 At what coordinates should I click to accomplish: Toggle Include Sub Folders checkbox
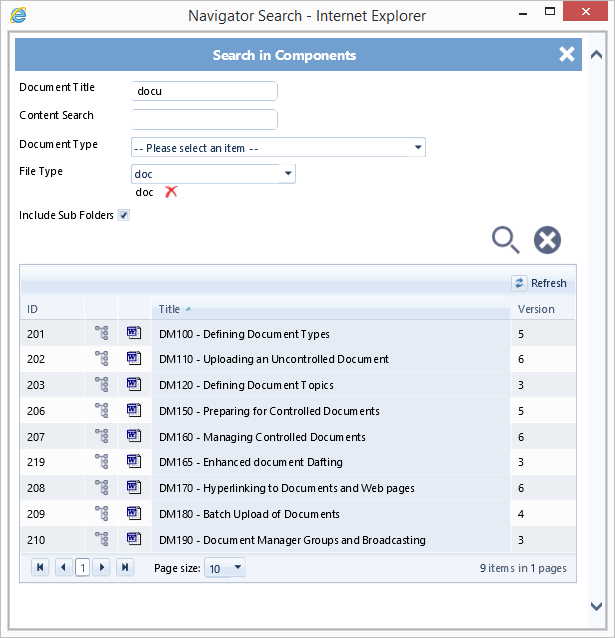click(x=124, y=215)
